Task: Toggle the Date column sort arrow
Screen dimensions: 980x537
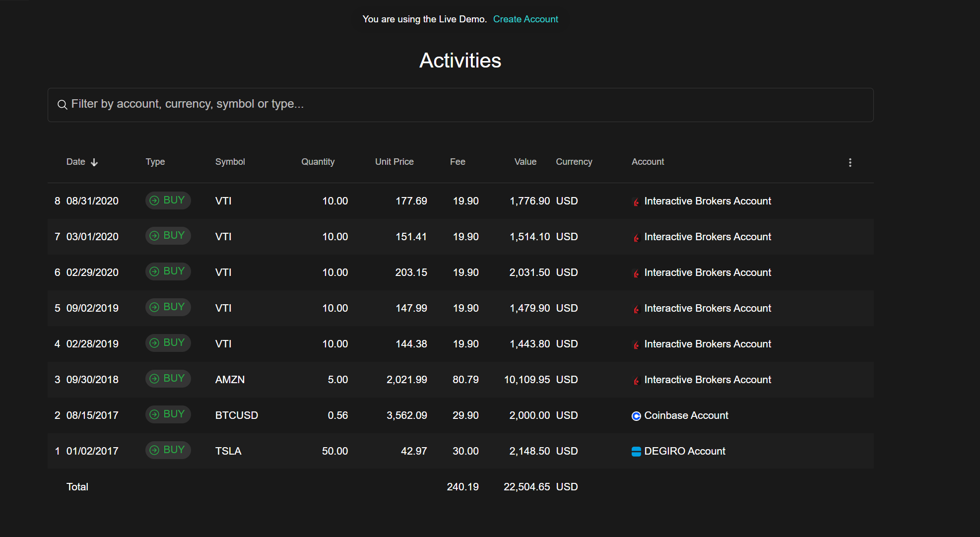Action: tap(94, 162)
